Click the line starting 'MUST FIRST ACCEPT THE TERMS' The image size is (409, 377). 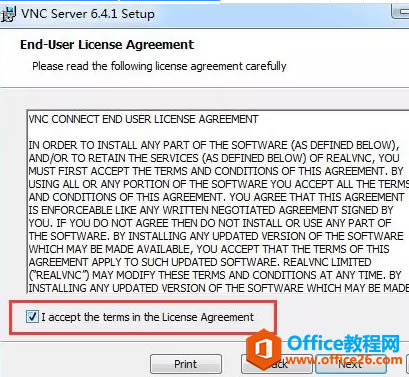[216, 171]
